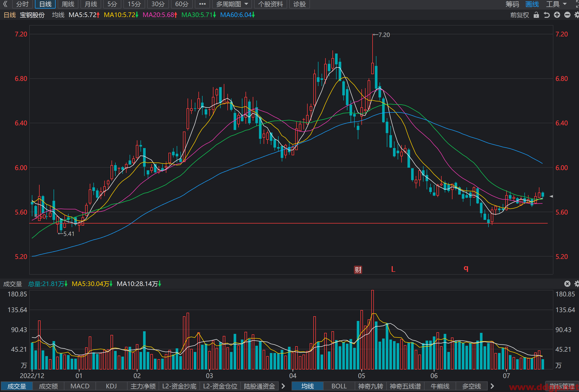The image size is (579, 392).
Task: Click the 财 financial report marker
Action: pyautogui.click(x=358, y=270)
